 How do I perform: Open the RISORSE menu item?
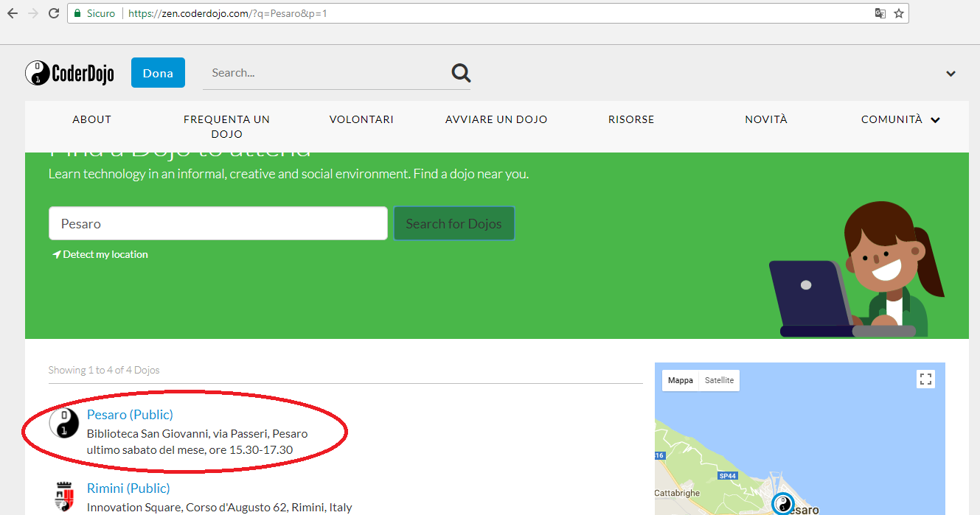click(631, 119)
